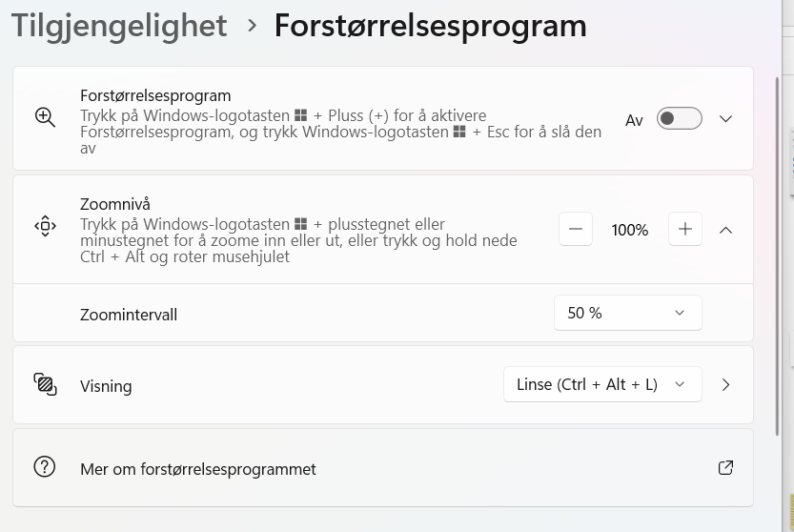The height and width of the screenshot is (532, 794).
Task: Open Visning details with the right chevron
Action: pos(725,384)
